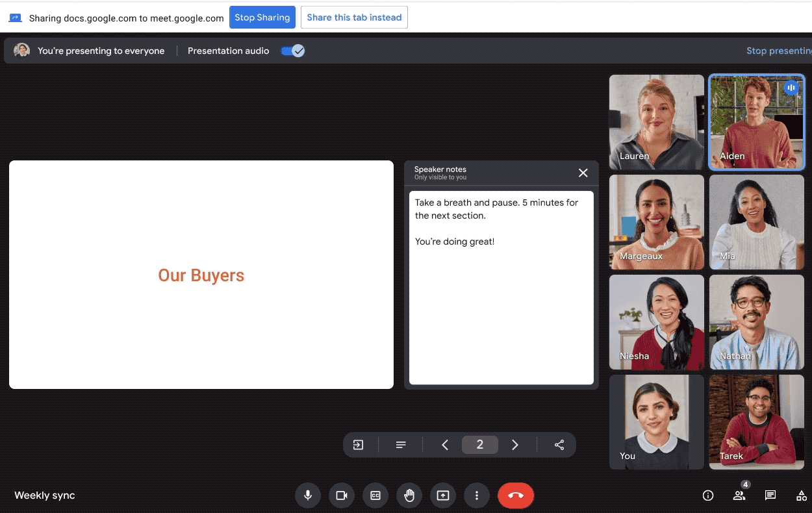Turn off the camera
The height and width of the screenshot is (513, 812).
[342, 495]
